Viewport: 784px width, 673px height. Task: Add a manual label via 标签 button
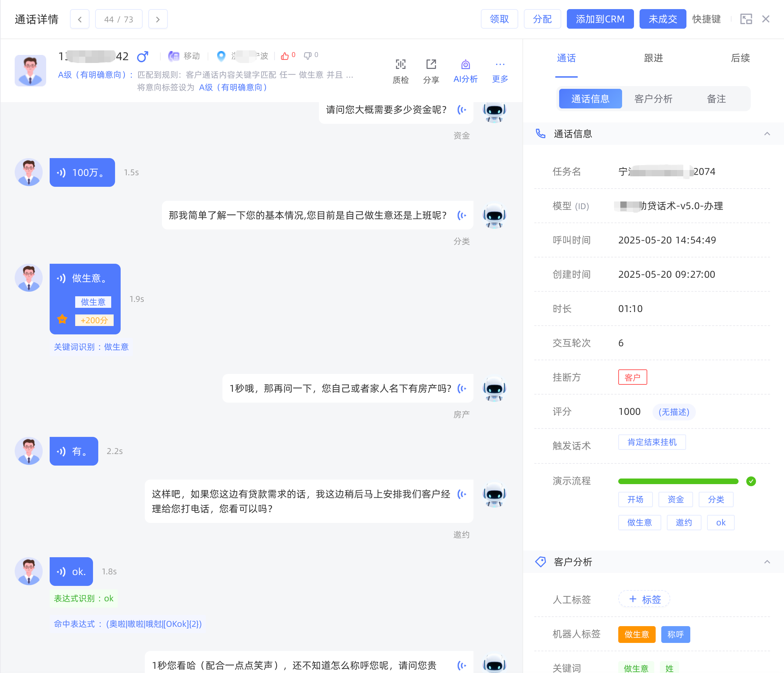(644, 599)
